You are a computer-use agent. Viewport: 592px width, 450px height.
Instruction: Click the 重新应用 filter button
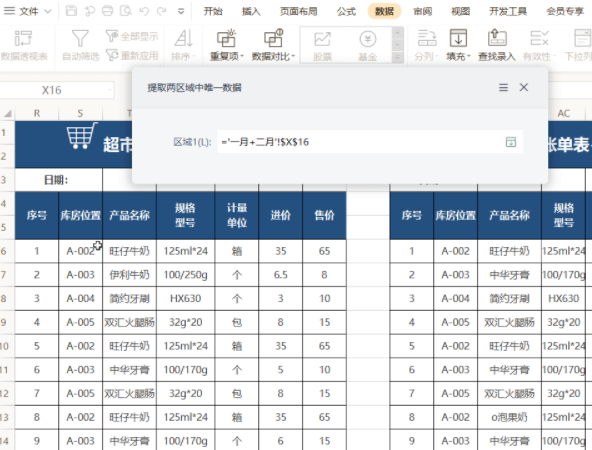132,55
